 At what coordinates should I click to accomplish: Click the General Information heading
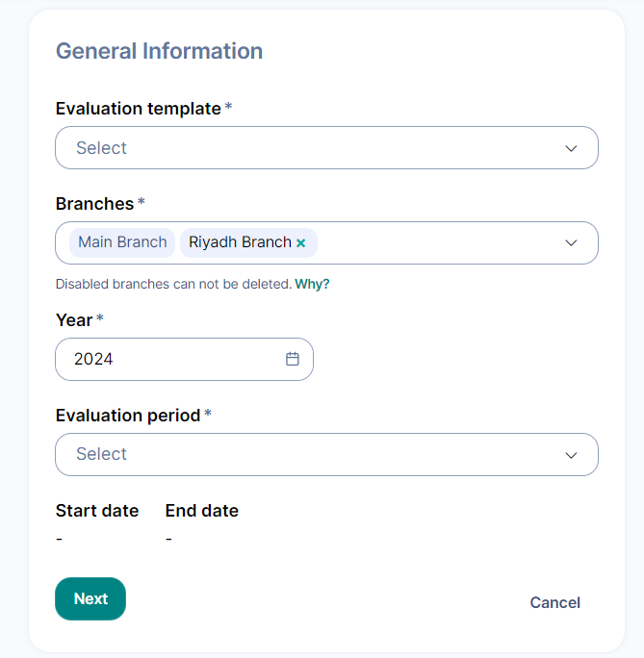click(x=159, y=51)
